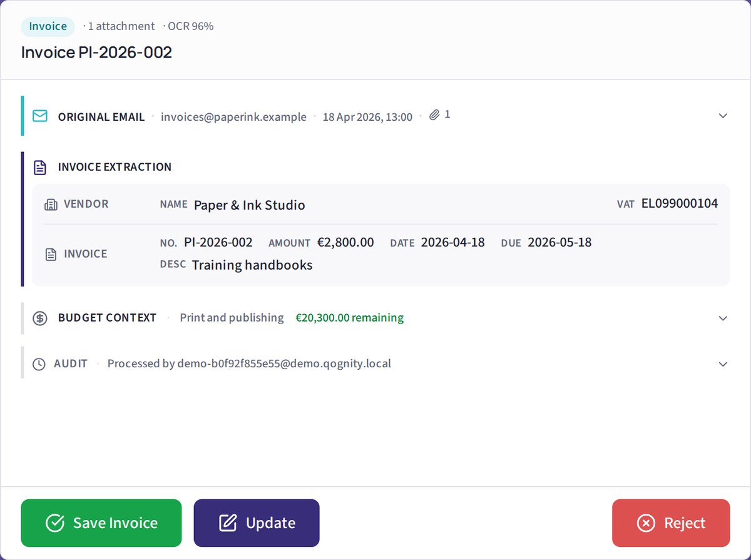
Task: Click the 'BUDGET CONTEXT' heading
Action: 107,318
